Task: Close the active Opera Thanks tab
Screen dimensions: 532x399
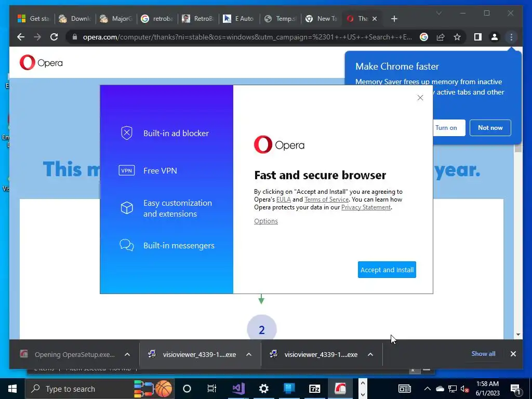Action: (x=375, y=19)
